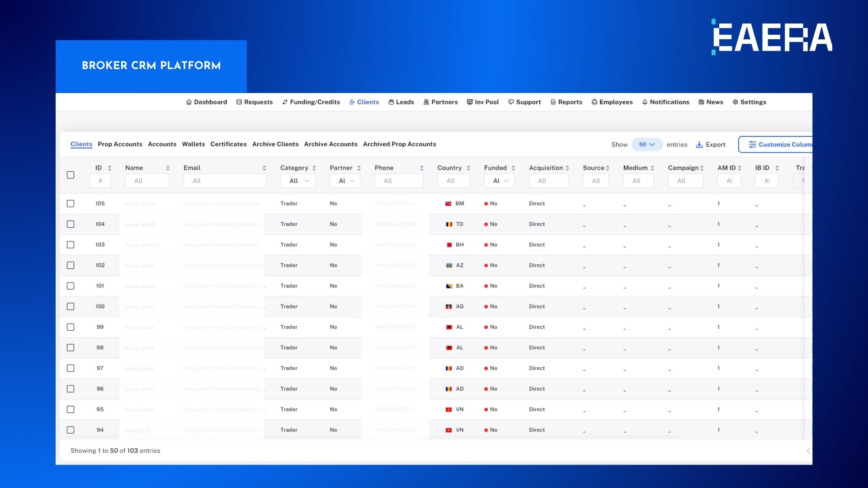The width and height of the screenshot is (868, 488).
Task: Sort by Source column arrows
Action: (608, 168)
